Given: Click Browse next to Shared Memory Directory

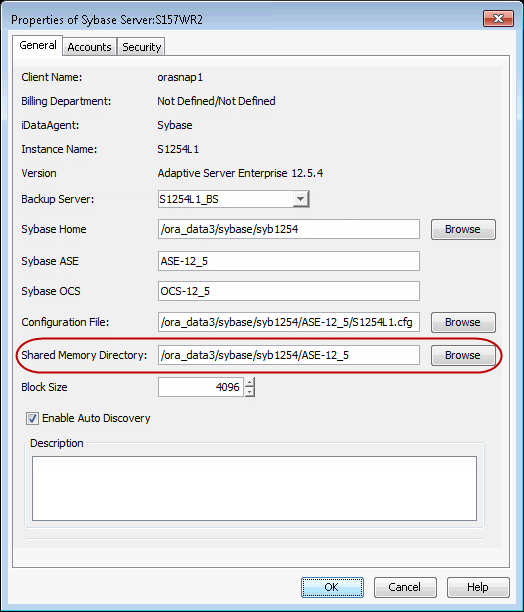Looking at the screenshot, I should [x=463, y=355].
